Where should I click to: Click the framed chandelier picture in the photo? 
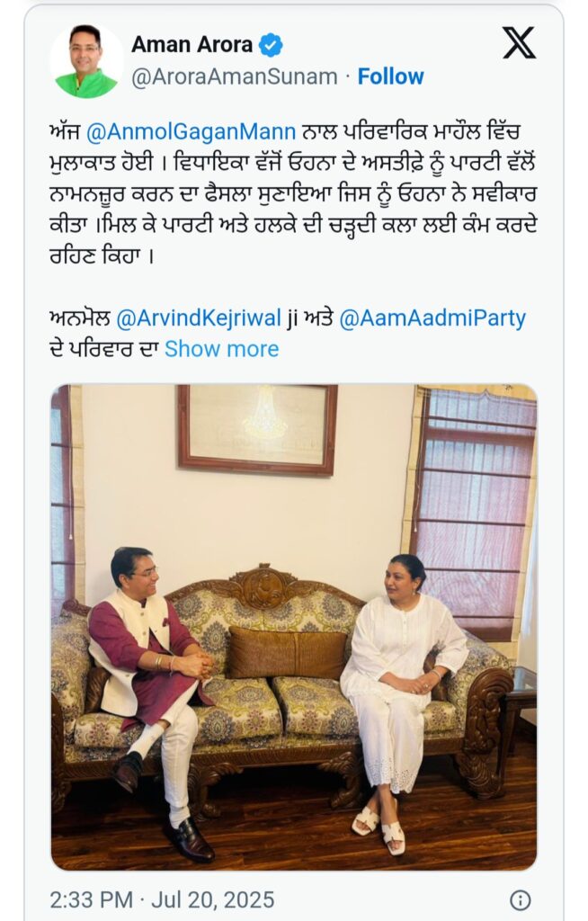click(257, 429)
